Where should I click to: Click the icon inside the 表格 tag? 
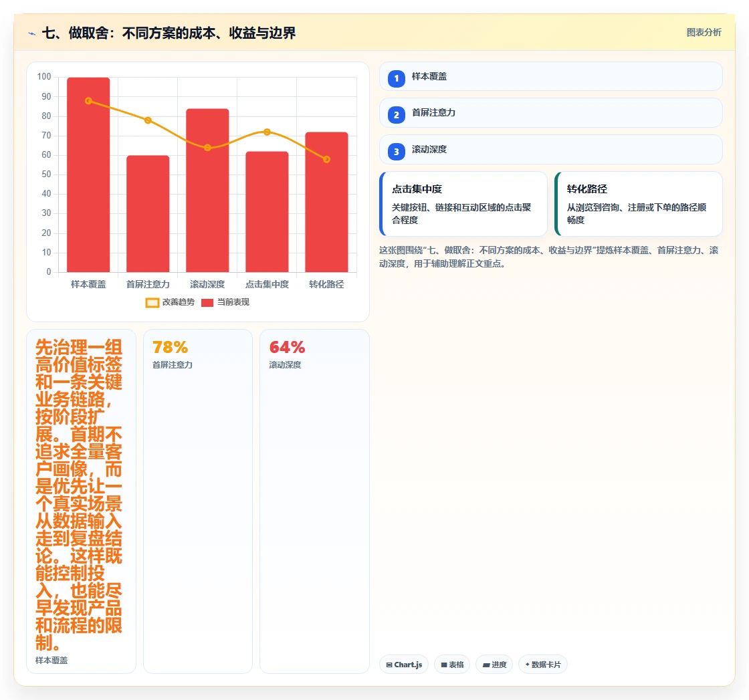(444, 665)
